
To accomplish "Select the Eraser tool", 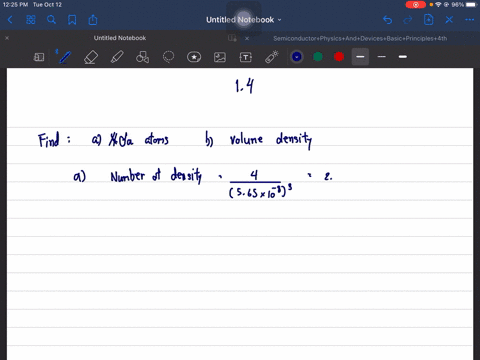I will point(91,57).
